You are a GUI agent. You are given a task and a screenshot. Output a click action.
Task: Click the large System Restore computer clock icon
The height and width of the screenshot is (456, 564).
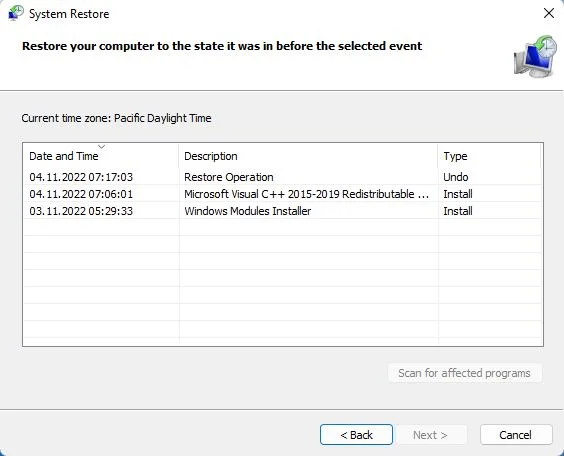(536, 56)
